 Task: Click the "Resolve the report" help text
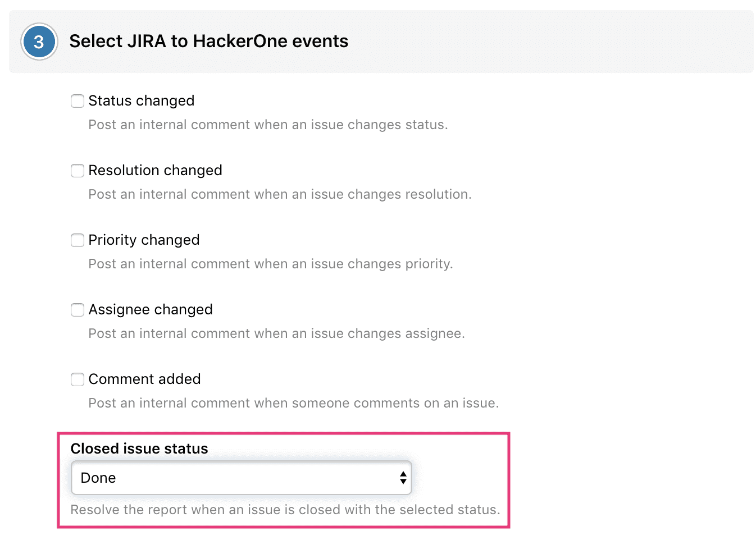point(285,510)
